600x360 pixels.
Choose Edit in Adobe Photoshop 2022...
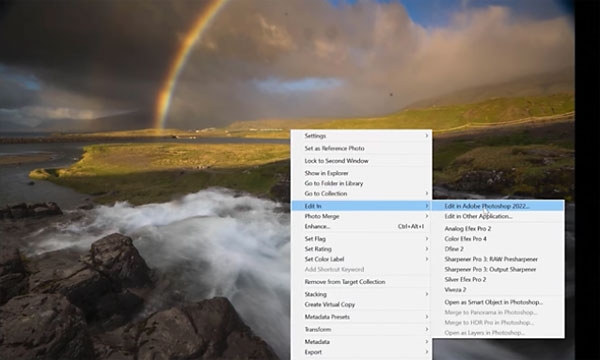coord(498,206)
